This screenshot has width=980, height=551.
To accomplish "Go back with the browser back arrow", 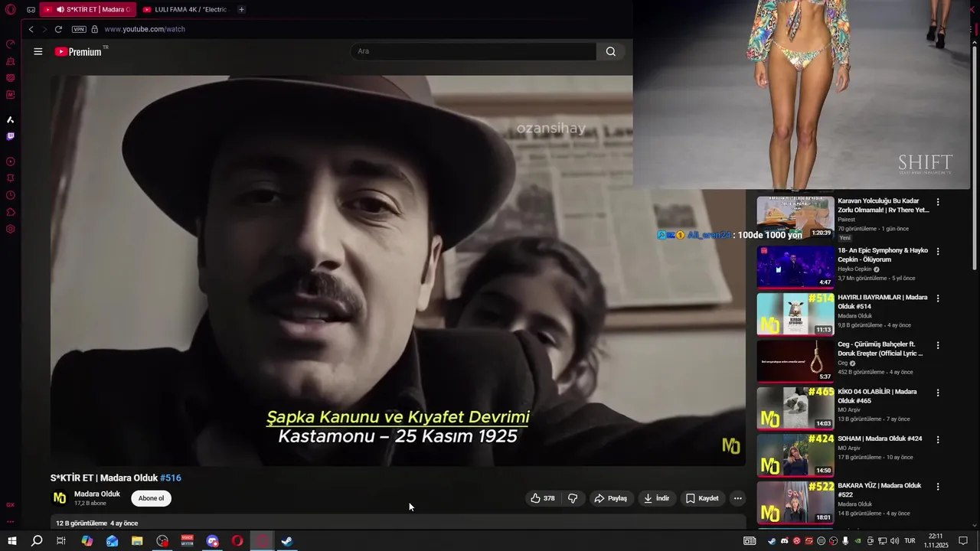I will pos(31,29).
